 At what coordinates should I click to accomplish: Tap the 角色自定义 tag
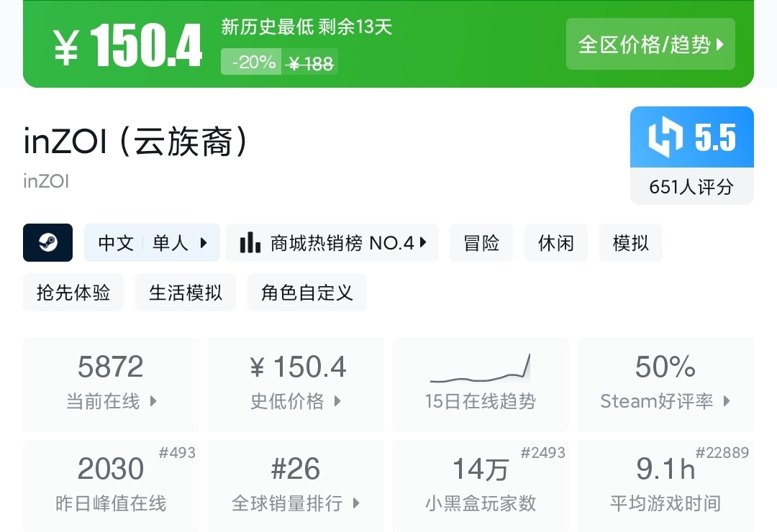click(x=307, y=293)
